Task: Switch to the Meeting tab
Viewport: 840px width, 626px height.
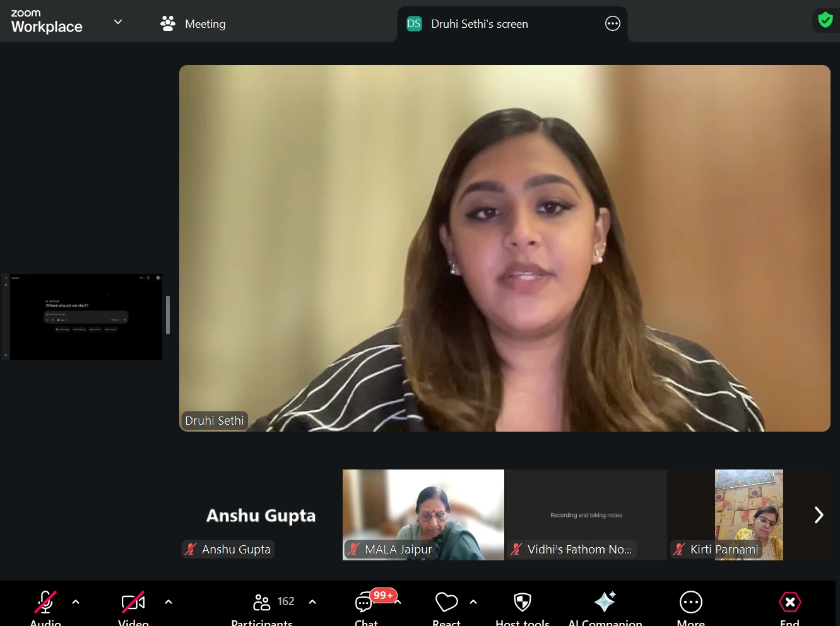Action: click(193, 24)
